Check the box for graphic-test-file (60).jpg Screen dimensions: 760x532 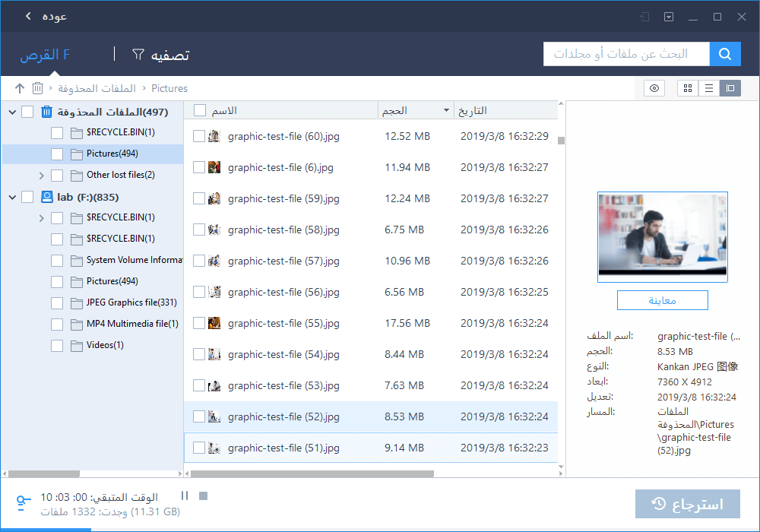[x=199, y=136]
